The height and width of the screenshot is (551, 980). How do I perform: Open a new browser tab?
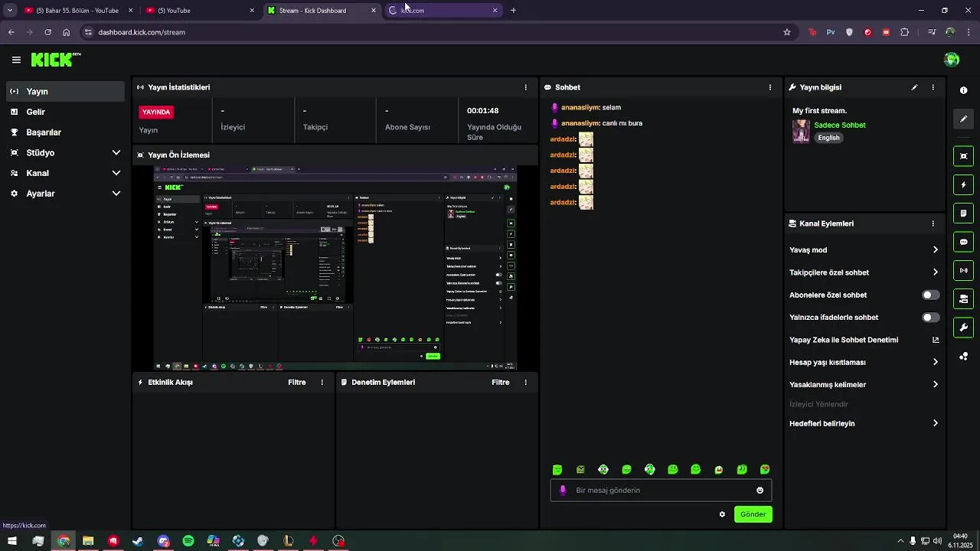[x=513, y=11]
